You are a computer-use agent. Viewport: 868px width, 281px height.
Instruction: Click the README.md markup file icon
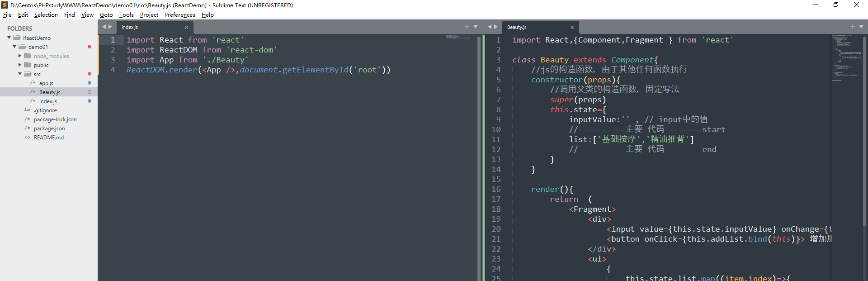(x=27, y=137)
